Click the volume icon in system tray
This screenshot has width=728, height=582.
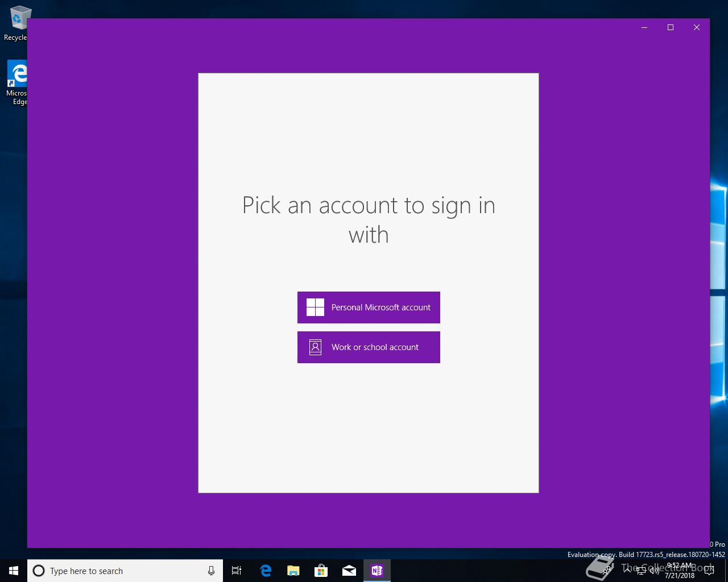tap(655, 571)
